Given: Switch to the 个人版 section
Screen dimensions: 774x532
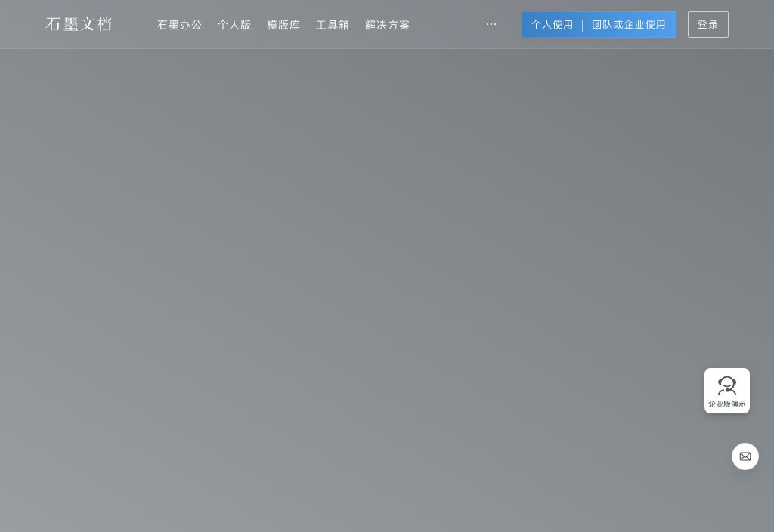Looking at the screenshot, I should 234,25.
